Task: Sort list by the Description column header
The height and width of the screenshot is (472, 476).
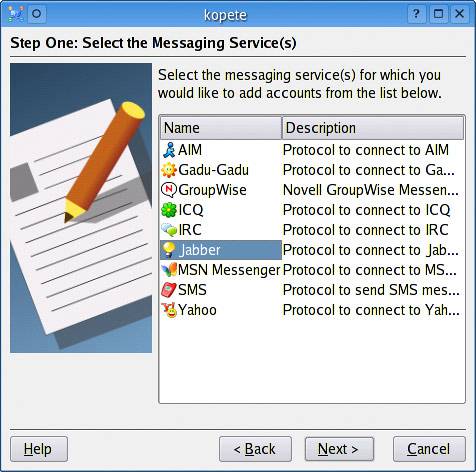Action: pos(373,128)
